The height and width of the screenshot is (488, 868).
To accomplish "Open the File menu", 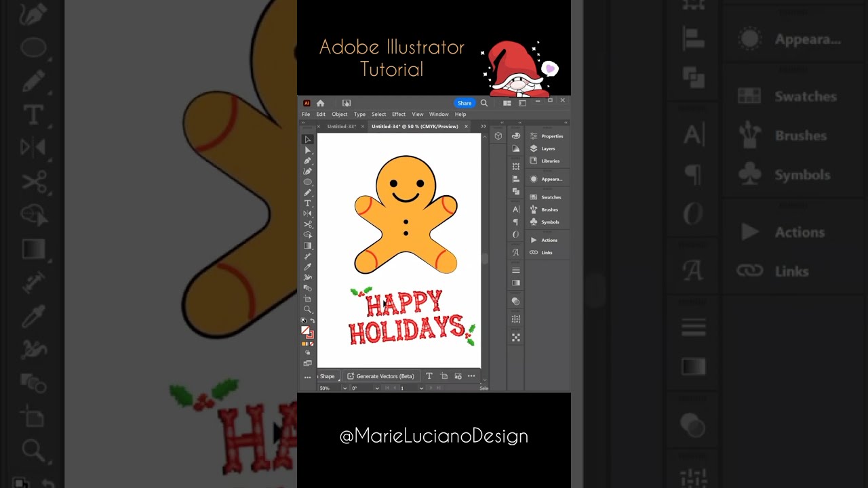I will point(306,114).
